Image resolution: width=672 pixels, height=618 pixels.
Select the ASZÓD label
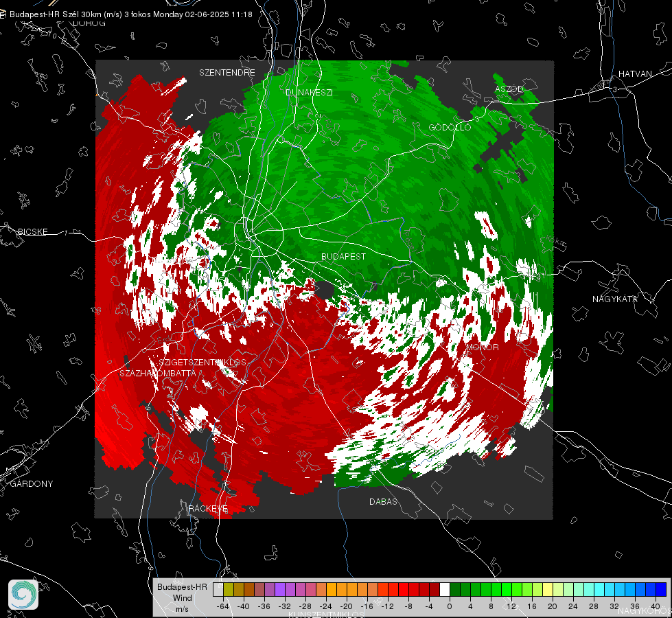509,89
